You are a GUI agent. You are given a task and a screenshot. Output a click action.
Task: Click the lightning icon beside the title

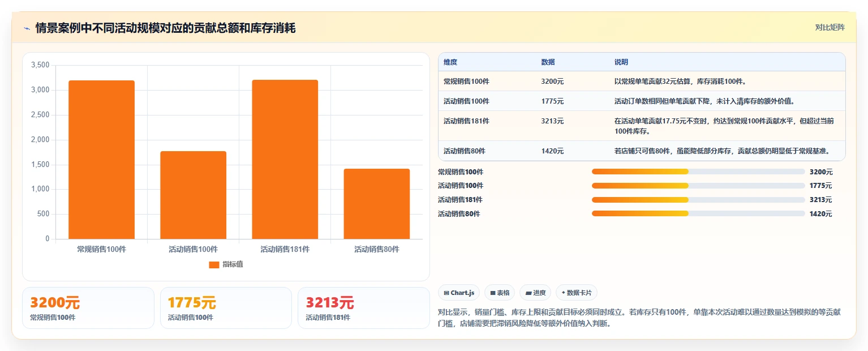pos(27,28)
